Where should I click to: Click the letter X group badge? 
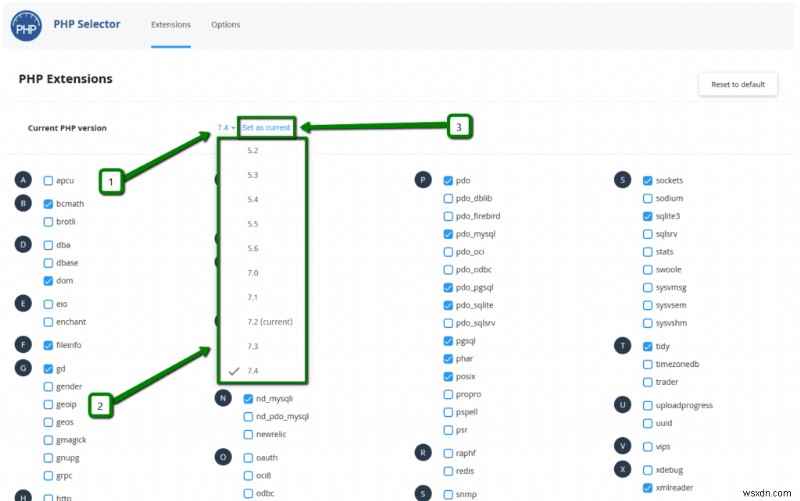click(x=622, y=469)
